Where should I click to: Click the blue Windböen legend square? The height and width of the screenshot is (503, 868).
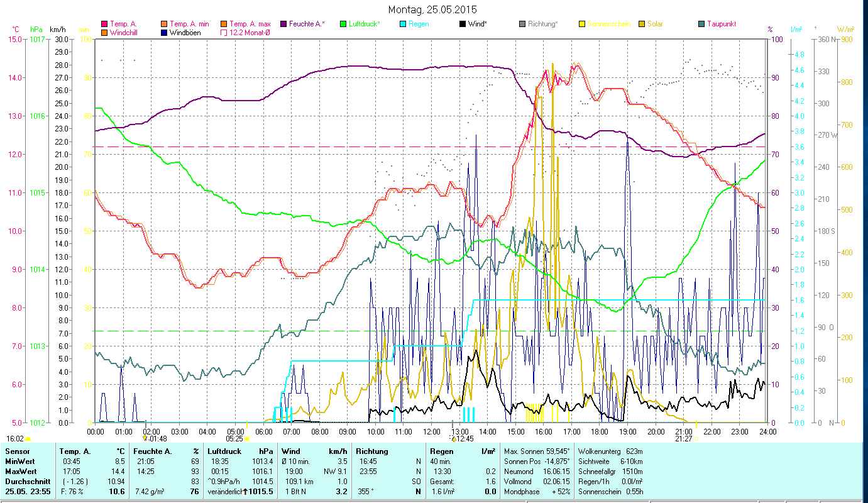point(165,32)
